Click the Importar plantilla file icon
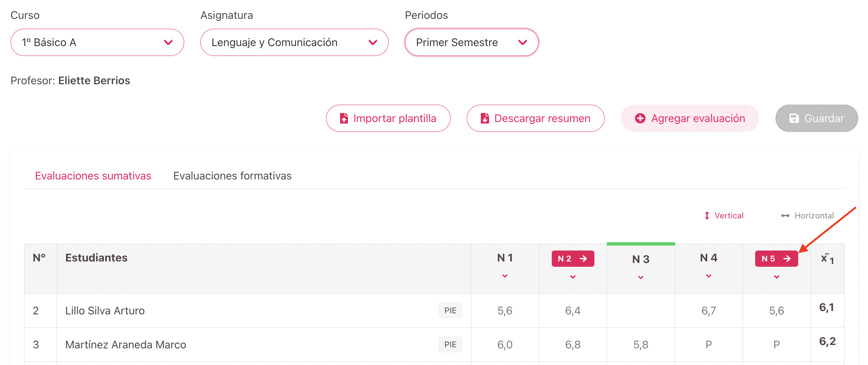This screenshot has width=868, height=365. click(344, 118)
